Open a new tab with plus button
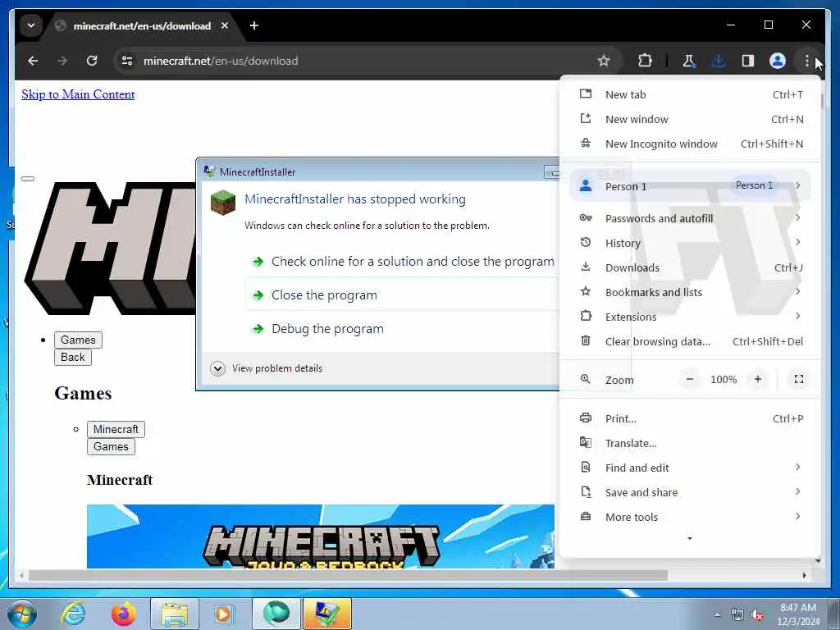Viewport: 840px width, 630px height. pyautogui.click(x=254, y=25)
